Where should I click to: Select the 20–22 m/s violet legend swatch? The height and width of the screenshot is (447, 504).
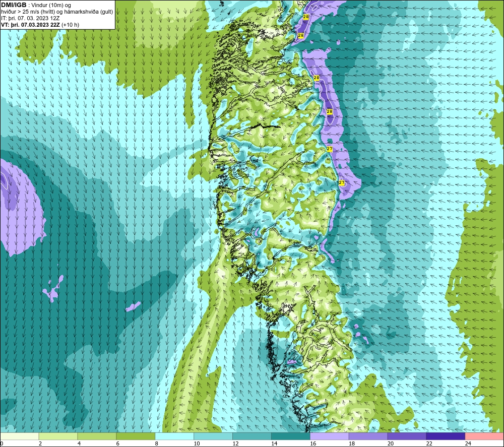click(407, 436)
